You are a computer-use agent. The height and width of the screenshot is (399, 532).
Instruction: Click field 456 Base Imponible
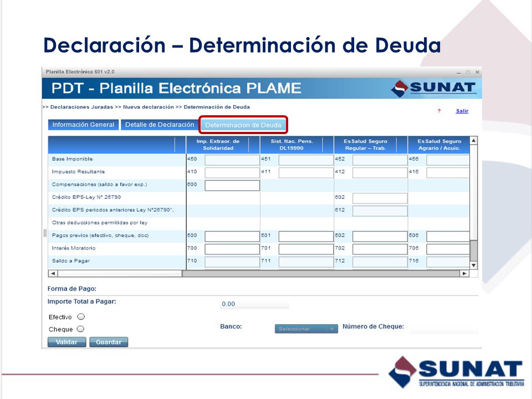448,160
